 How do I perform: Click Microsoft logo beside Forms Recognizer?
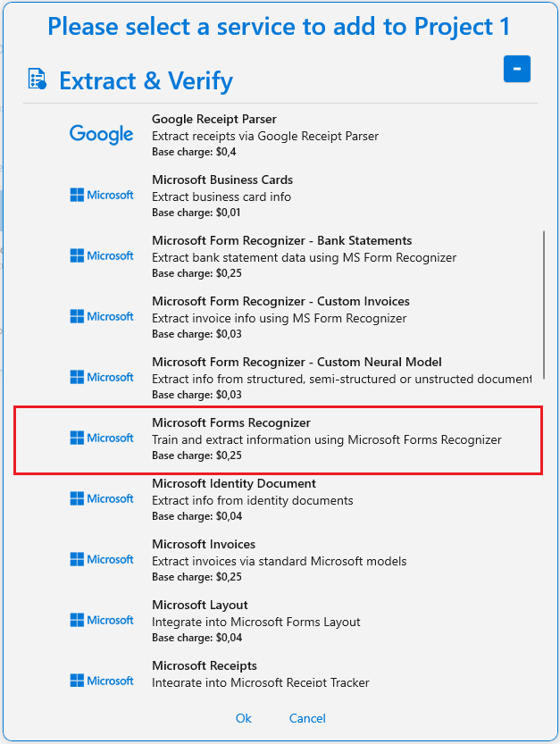(102, 438)
